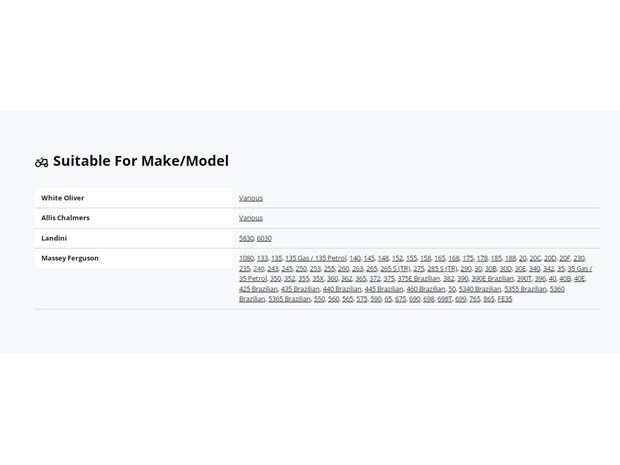Select the 285 S (TR) model link

[x=442, y=268]
